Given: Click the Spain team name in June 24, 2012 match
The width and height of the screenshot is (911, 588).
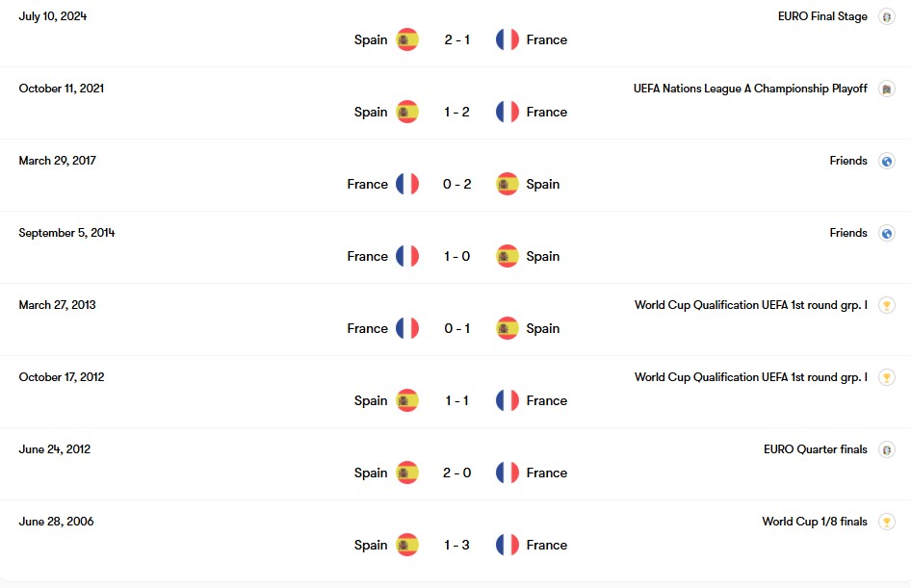Looking at the screenshot, I should pyautogui.click(x=371, y=473).
